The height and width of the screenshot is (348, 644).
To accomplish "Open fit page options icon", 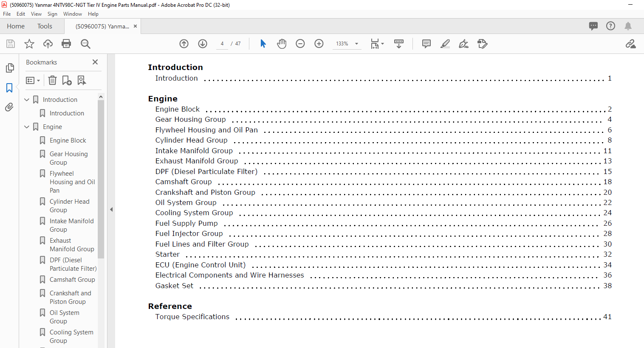I will 377,44.
